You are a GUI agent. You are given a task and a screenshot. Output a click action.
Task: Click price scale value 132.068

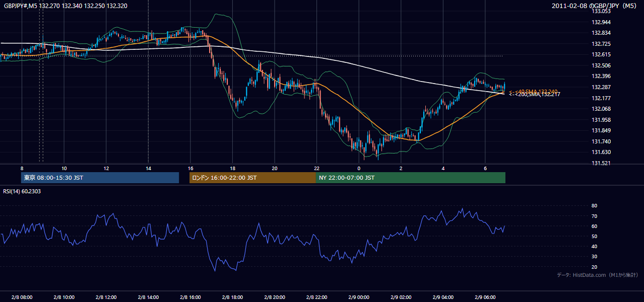tap(601, 109)
